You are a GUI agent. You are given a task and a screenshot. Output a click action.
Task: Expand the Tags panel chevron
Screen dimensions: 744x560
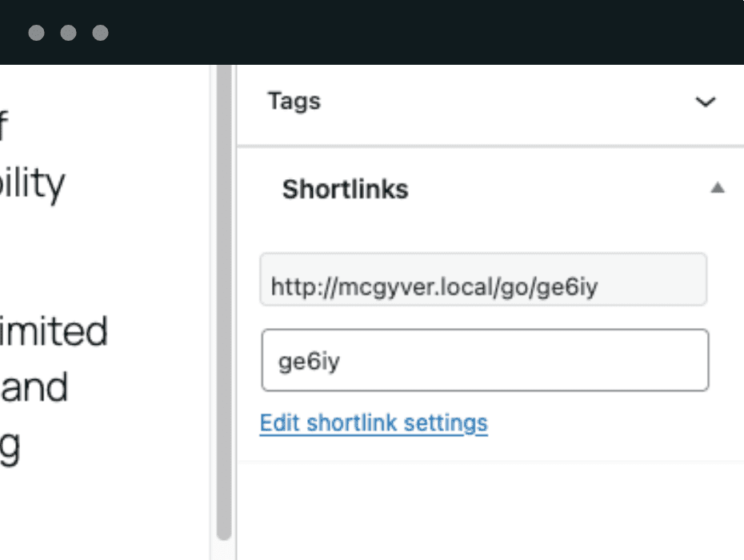[705, 102]
